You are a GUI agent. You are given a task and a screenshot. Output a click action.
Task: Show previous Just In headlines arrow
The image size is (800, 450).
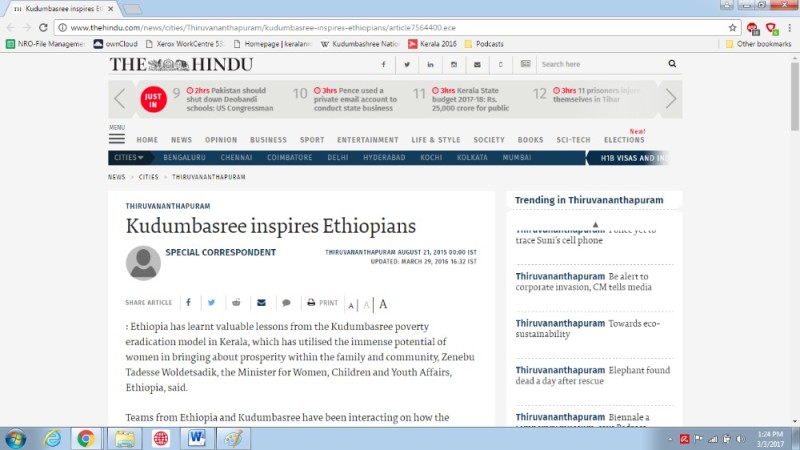pos(119,98)
